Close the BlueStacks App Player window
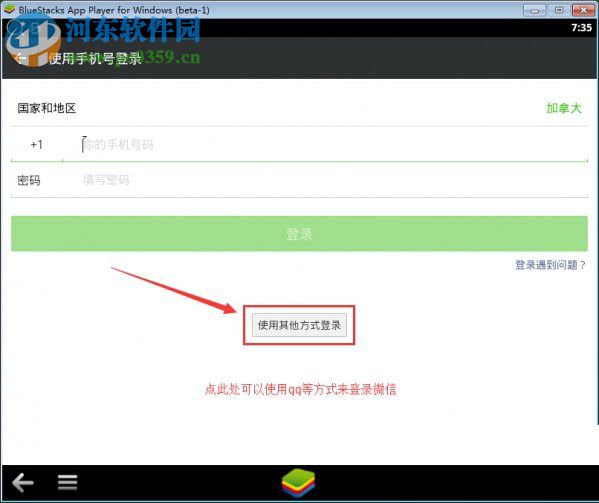Image resolution: width=599 pixels, height=503 pixels. tap(583, 10)
